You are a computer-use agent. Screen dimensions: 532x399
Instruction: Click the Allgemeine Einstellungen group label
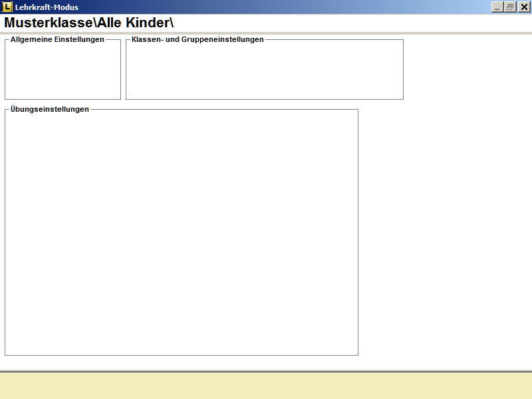coord(57,39)
